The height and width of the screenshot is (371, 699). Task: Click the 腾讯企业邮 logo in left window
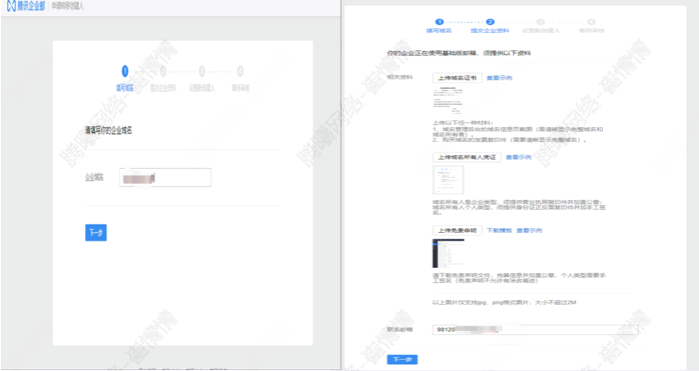coord(26,6)
